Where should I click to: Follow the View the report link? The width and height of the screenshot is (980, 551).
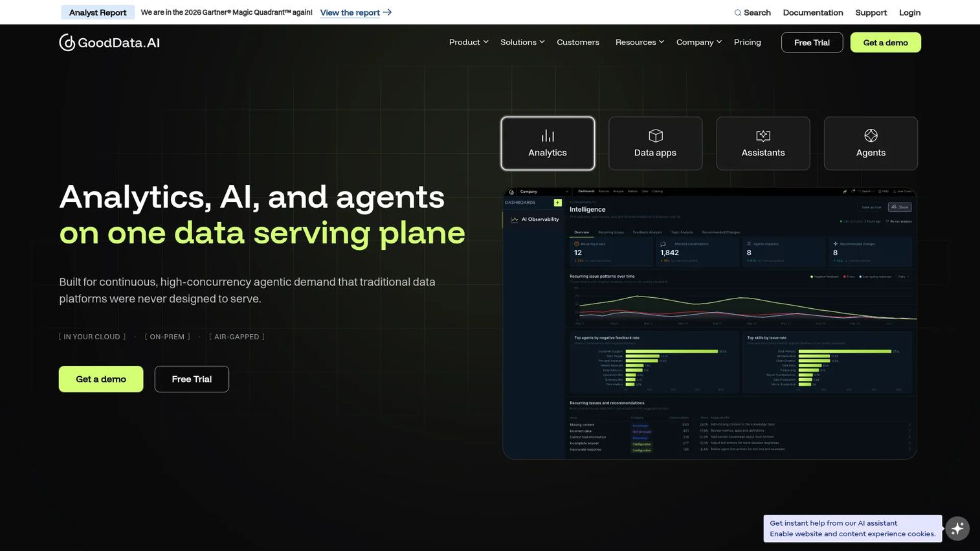coord(350,12)
